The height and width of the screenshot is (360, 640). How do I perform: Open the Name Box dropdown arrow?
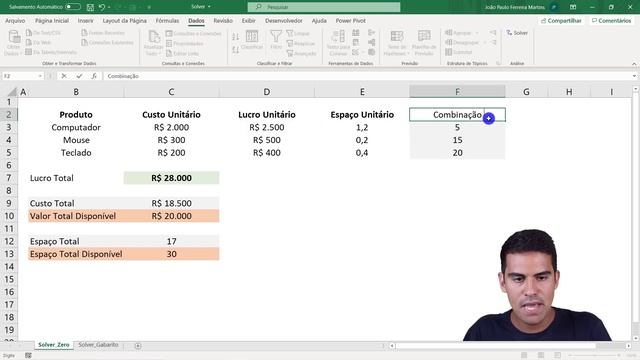pyautogui.click(x=40, y=76)
